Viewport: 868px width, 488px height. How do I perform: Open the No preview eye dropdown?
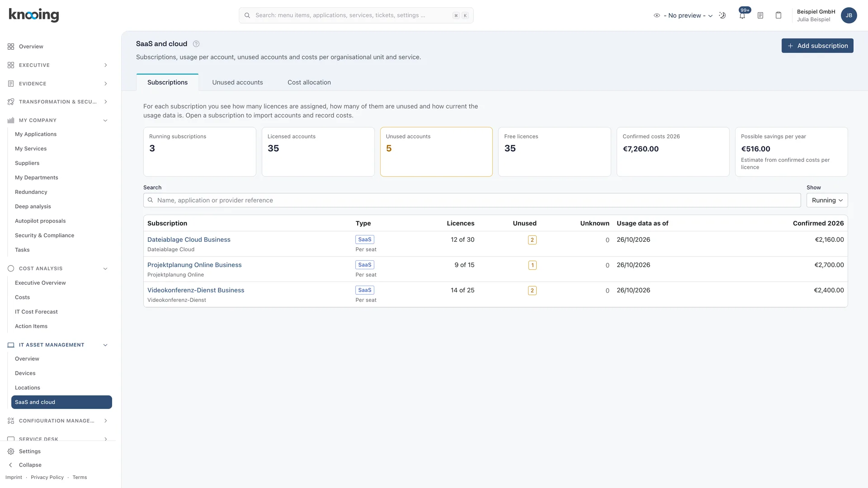(x=683, y=15)
